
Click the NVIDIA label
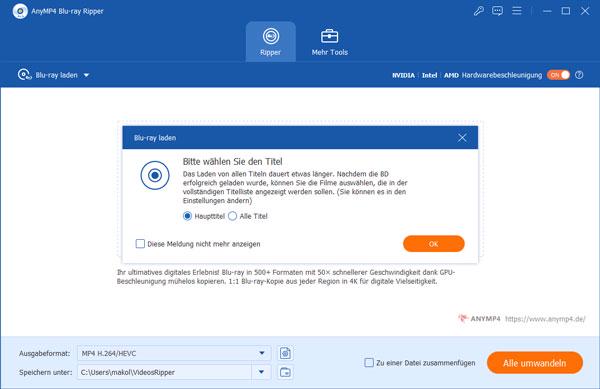coord(403,75)
